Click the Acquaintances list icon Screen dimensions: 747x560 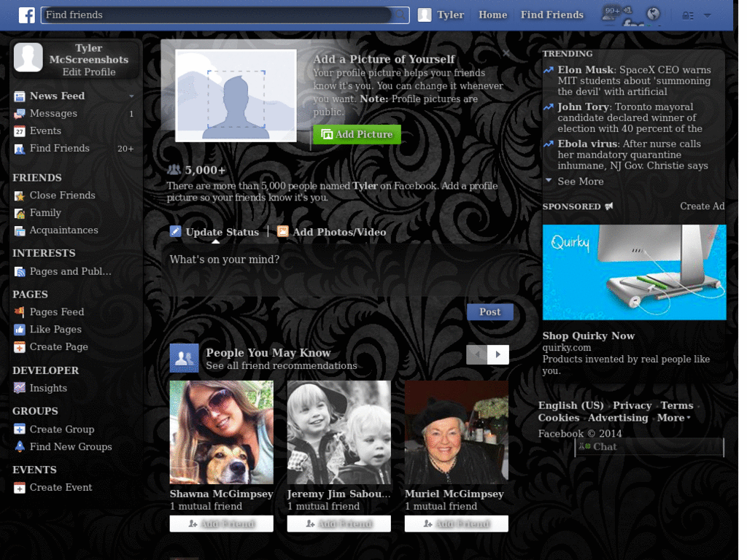click(x=20, y=231)
